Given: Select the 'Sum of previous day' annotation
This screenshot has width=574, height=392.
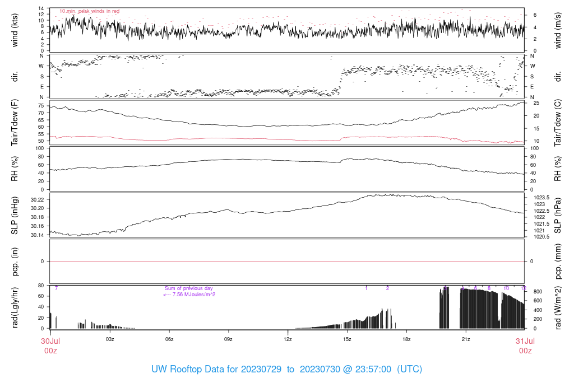Looking at the screenshot, I should [x=188, y=288].
